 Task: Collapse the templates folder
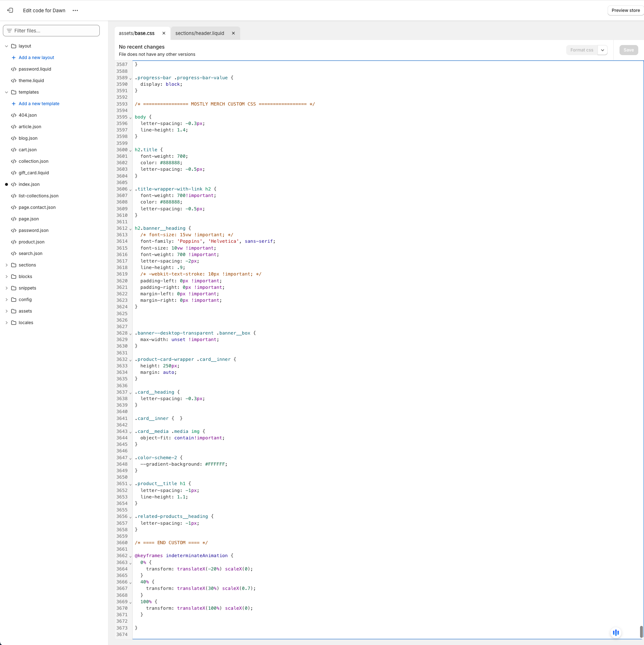[x=6, y=92]
